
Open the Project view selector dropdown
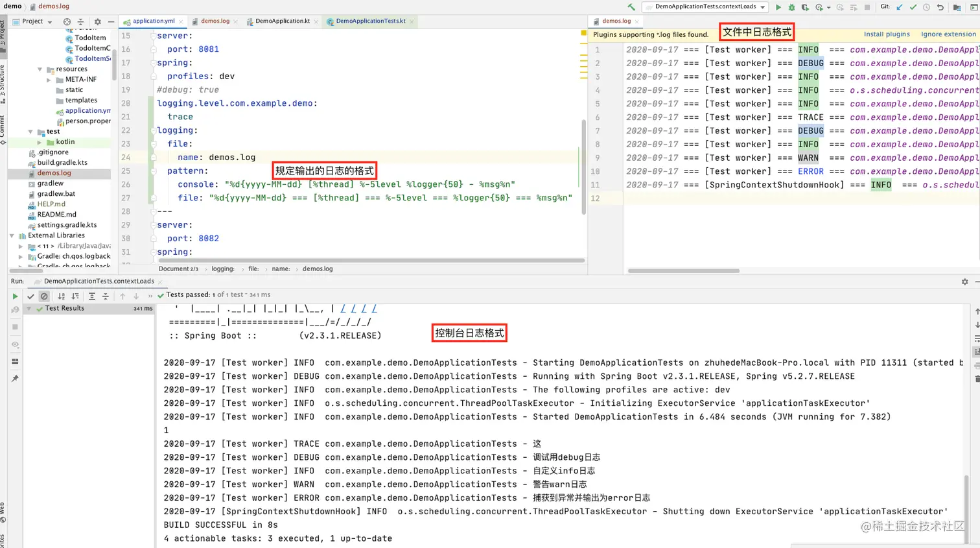coord(32,21)
